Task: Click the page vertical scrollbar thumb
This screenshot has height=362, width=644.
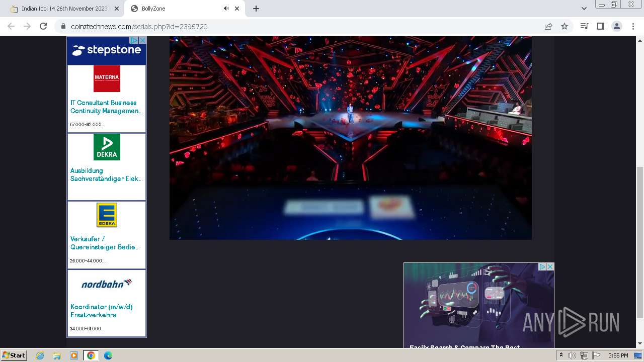Action: click(640, 242)
